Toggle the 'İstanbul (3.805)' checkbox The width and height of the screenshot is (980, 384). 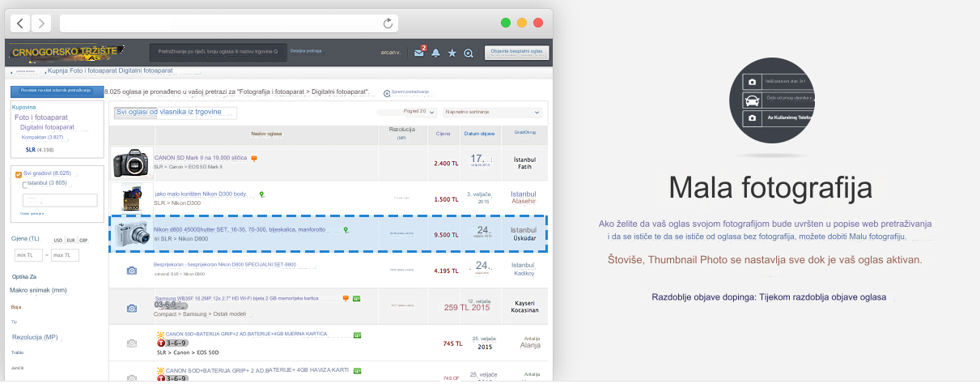(x=25, y=185)
